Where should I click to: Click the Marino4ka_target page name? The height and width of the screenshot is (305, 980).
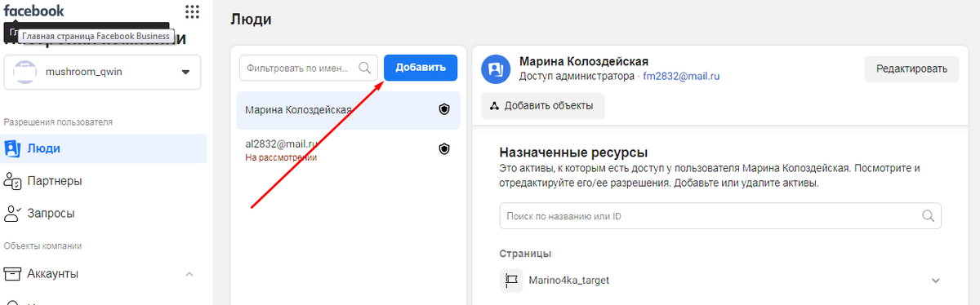pyautogui.click(x=569, y=281)
